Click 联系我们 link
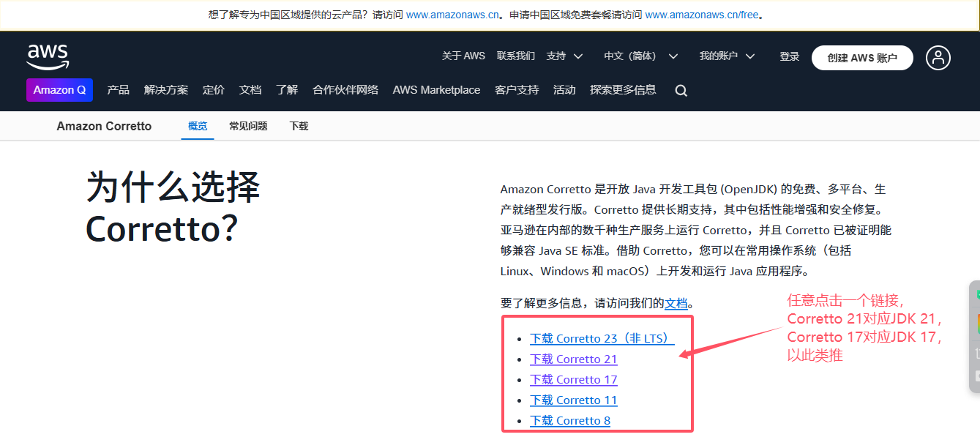This screenshot has height=448, width=980. pos(516,56)
